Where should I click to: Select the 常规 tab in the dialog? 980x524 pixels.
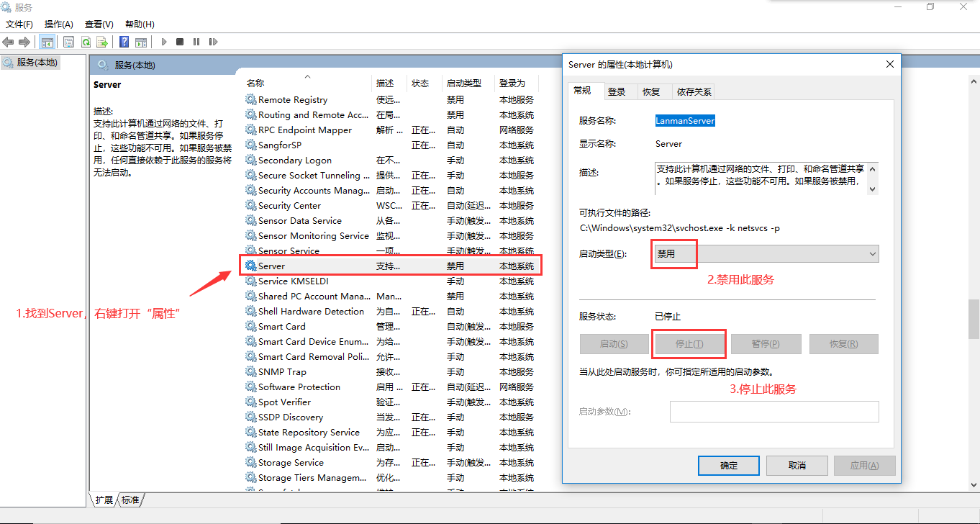click(582, 90)
